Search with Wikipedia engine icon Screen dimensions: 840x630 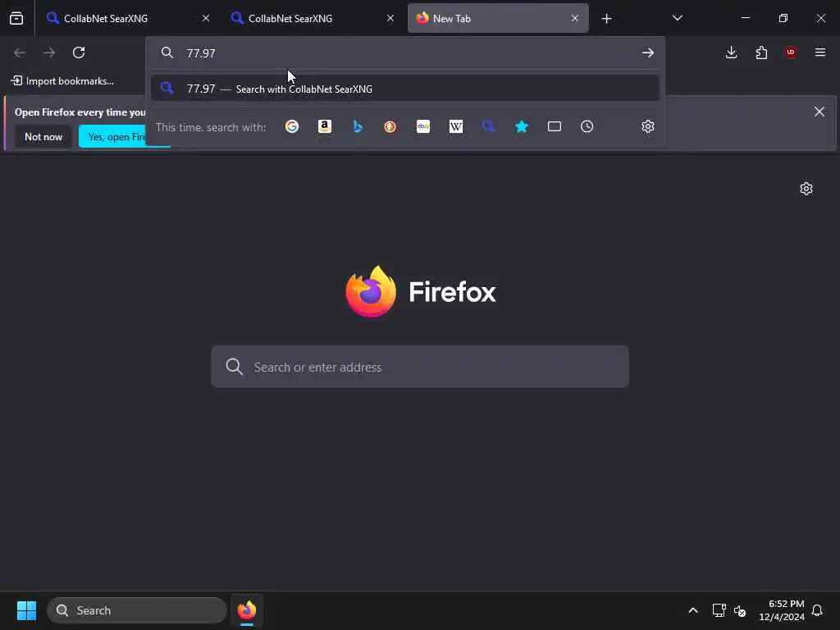tap(456, 126)
